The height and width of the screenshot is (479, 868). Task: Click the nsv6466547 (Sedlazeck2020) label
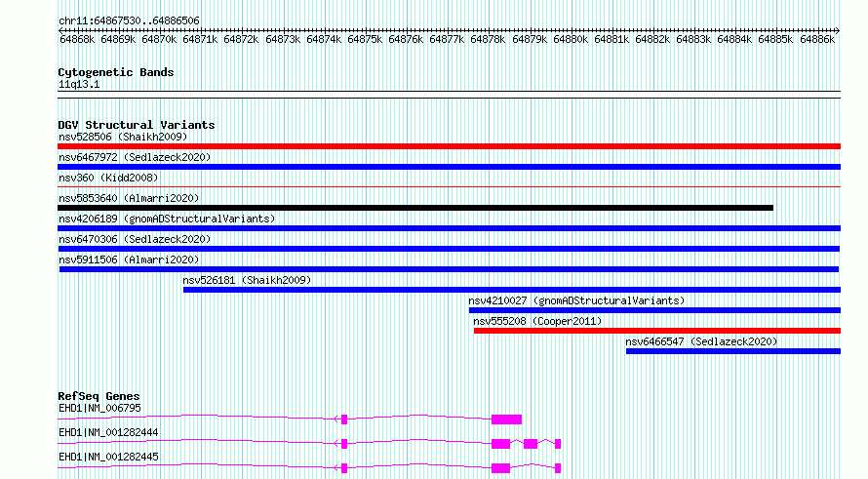point(701,341)
